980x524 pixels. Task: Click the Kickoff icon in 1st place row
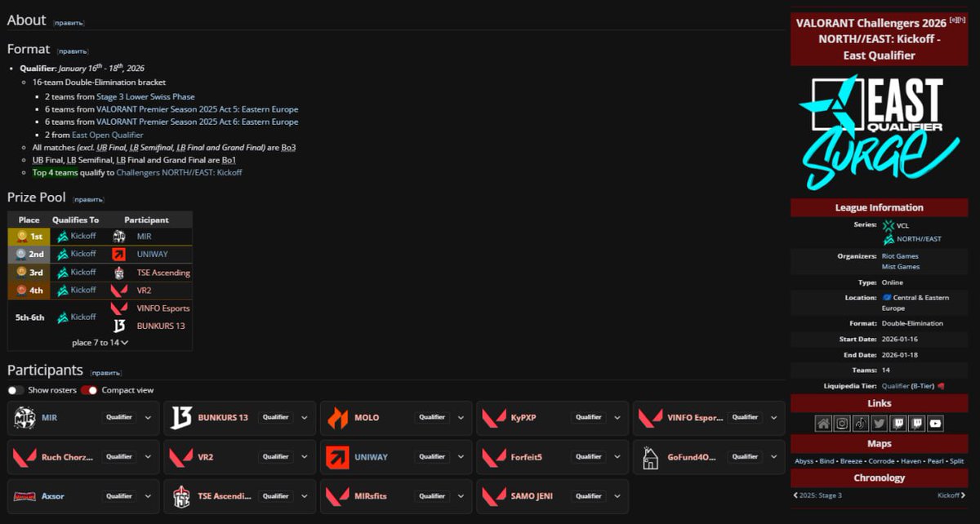(x=62, y=236)
